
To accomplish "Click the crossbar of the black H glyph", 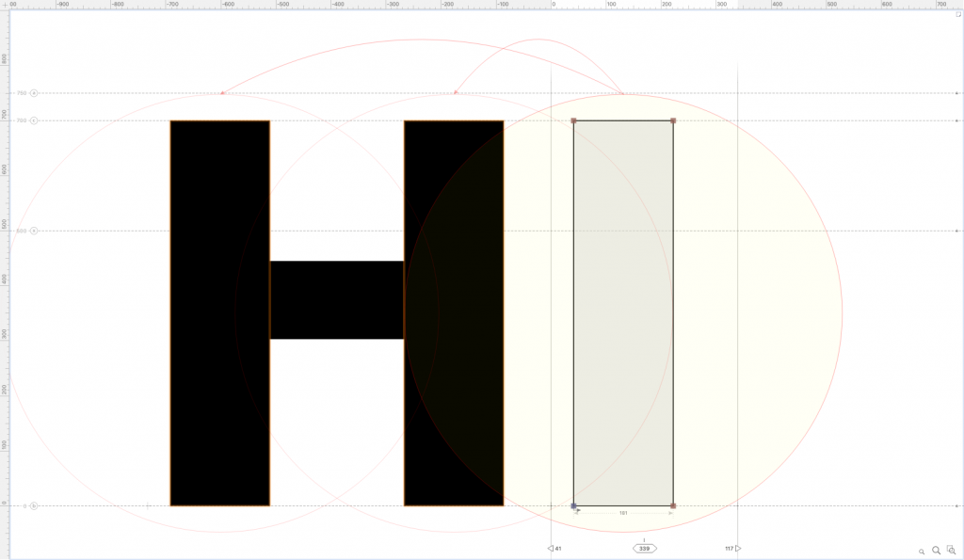I will click(337, 300).
